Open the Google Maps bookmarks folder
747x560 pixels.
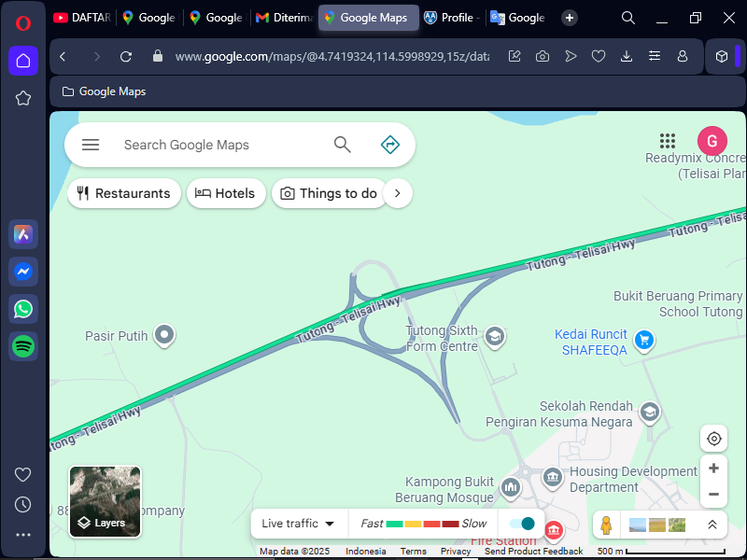(x=104, y=91)
